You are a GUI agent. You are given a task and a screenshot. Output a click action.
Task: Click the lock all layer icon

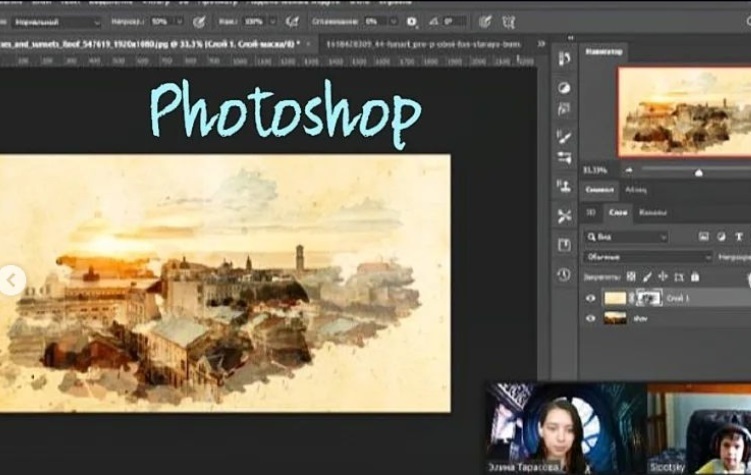click(x=695, y=277)
